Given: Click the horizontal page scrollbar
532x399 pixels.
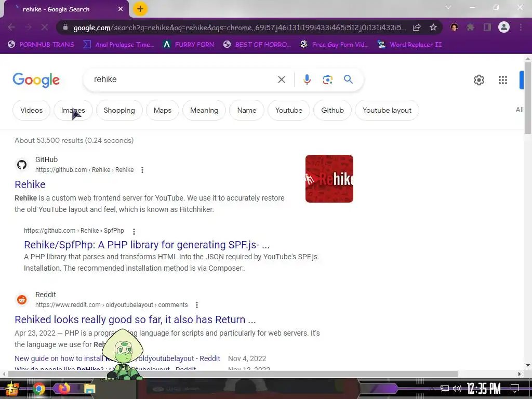Looking at the screenshot, I should [x=232, y=374].
